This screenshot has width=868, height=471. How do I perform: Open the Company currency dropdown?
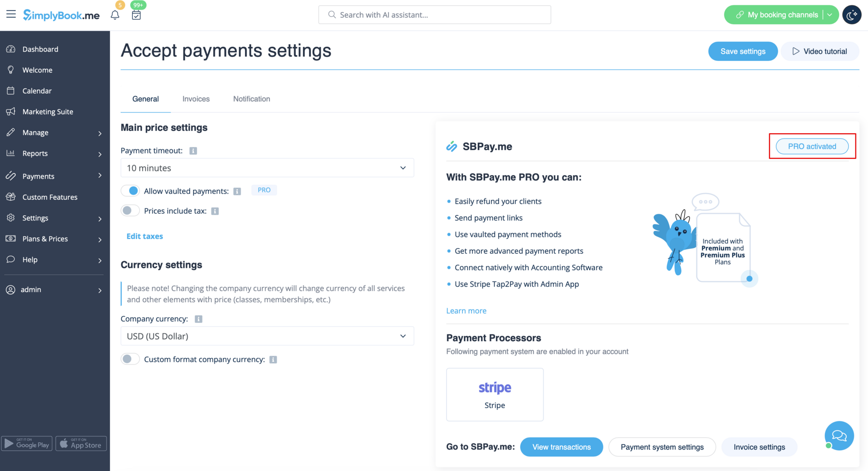(267, 336)
